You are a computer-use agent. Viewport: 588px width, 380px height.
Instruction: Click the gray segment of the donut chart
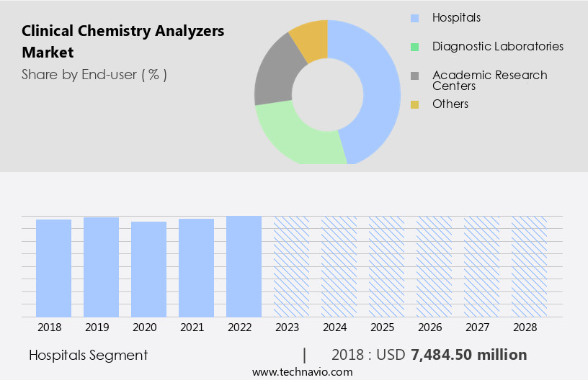point(274,79)
